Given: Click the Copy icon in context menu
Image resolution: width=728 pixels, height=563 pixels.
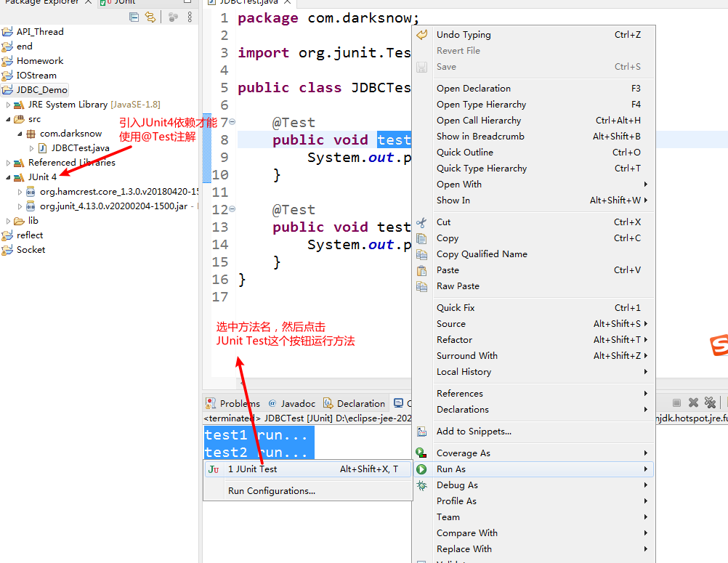Looking at the screenshot, I should tap(421, 238).
